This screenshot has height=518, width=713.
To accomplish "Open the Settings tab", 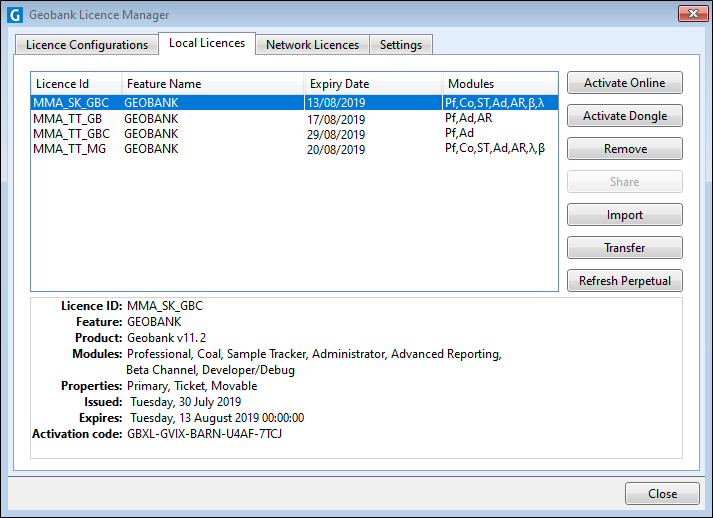I will pos(401,45).
